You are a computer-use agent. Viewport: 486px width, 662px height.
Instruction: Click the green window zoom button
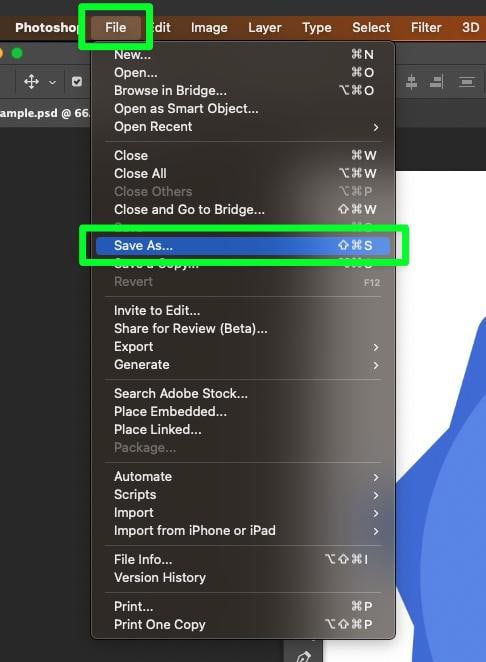point(17,54)
